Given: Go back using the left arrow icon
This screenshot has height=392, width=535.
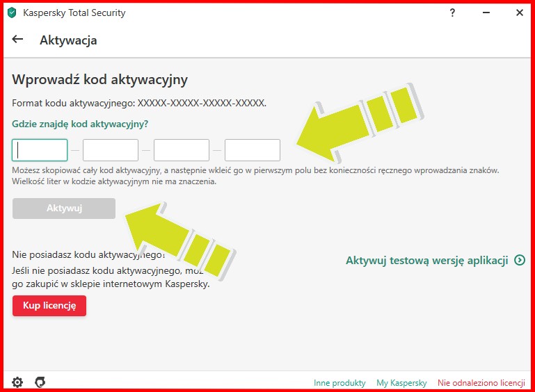Looking at the screenshot, I should [17, 39].
